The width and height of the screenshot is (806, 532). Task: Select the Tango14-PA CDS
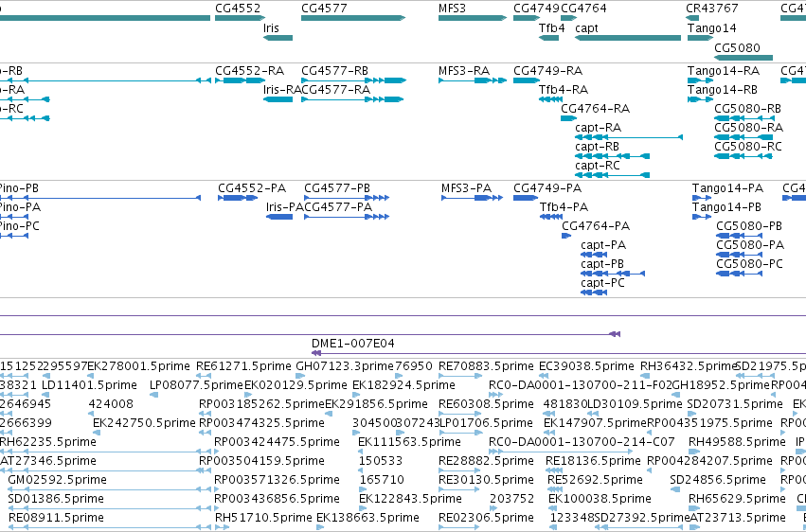(x=702, y=198)
